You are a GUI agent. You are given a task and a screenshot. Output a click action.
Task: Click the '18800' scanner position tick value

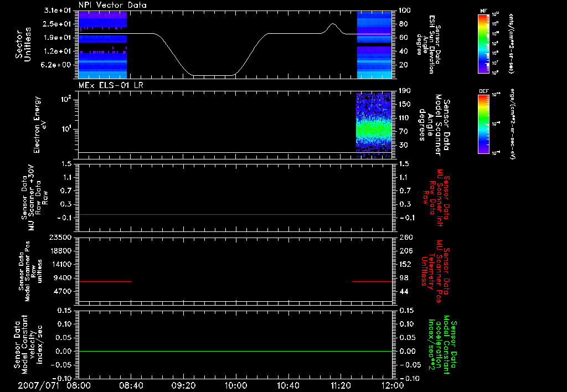point(60,251)
